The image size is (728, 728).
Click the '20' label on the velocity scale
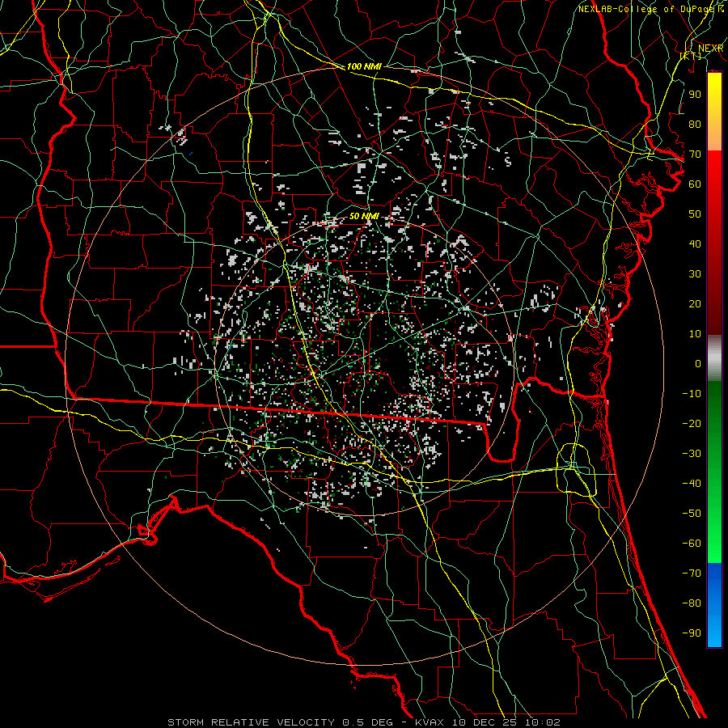[695, 304]
